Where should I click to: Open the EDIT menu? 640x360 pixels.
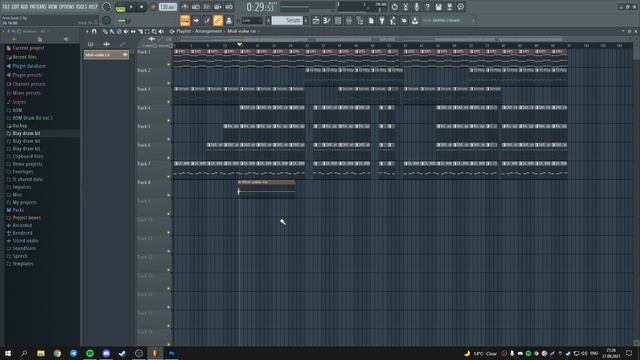point(15,7)
